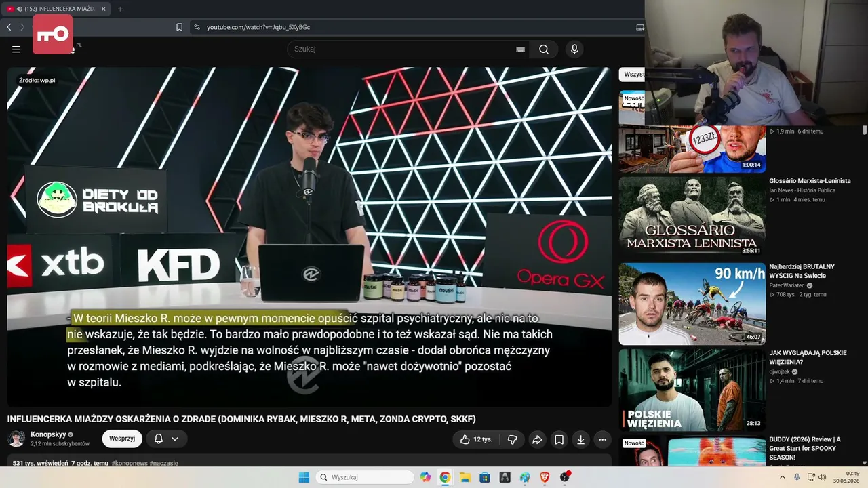
Task: Focus the youtube.com address bar
Action: (414, 27)
